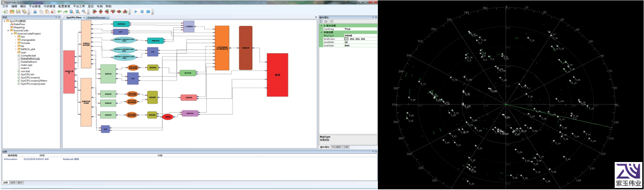Open the 文件 menu
The width and height of the screenshot is (644, 190).
(5, 6)
